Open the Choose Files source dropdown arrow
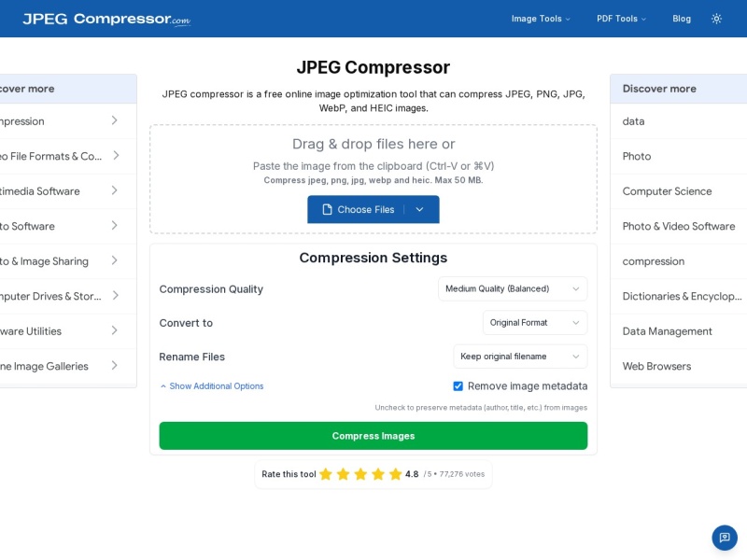 pyautogui.click(x=419, y=209)
